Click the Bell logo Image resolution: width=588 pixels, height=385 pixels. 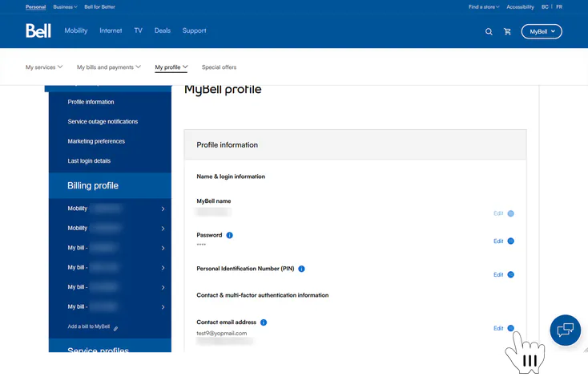[38, 30]
